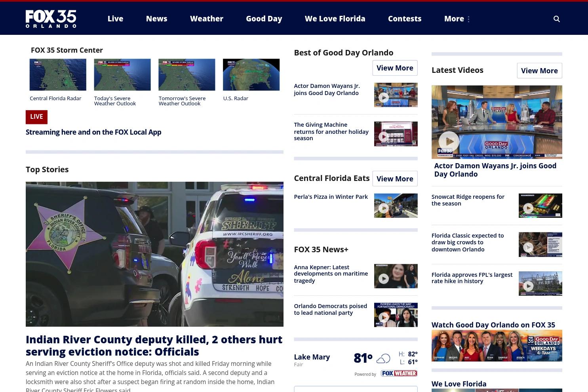Open Actor Damon Wayans Jr. joins Good Day headline
Screen dimensions: 588x392
[x=327, y=89]
